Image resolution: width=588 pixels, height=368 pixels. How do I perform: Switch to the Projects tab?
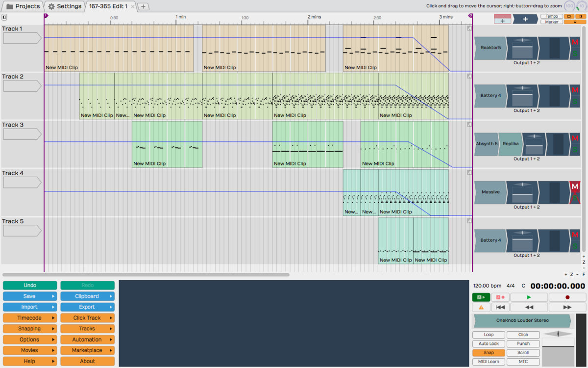pos(23,6)
